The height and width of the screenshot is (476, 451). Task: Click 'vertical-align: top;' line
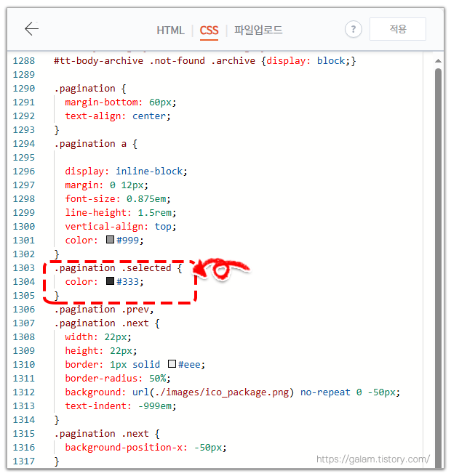click(120, 227)
